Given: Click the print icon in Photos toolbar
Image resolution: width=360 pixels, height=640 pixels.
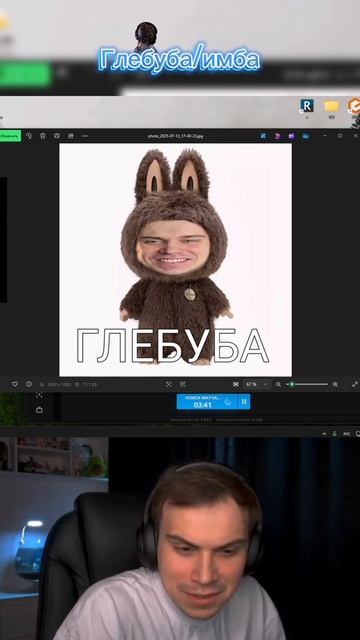Looking at the screenshot, I should 57,136.
